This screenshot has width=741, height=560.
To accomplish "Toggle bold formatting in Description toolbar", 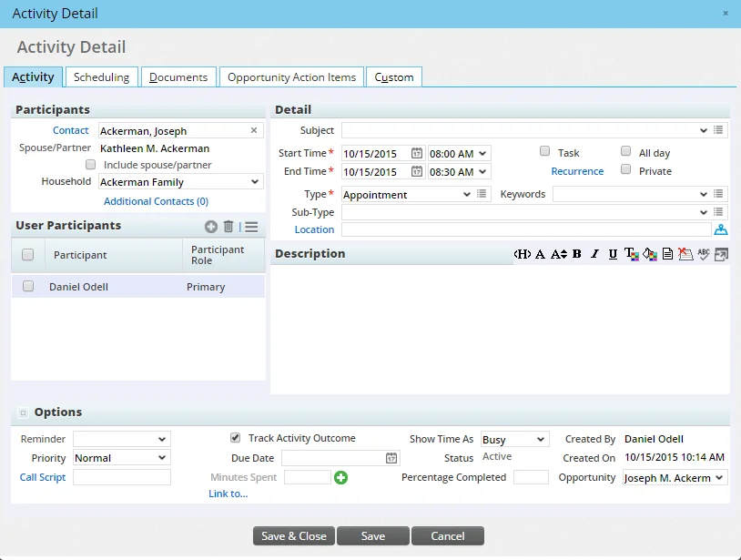I will coord(576,254).
